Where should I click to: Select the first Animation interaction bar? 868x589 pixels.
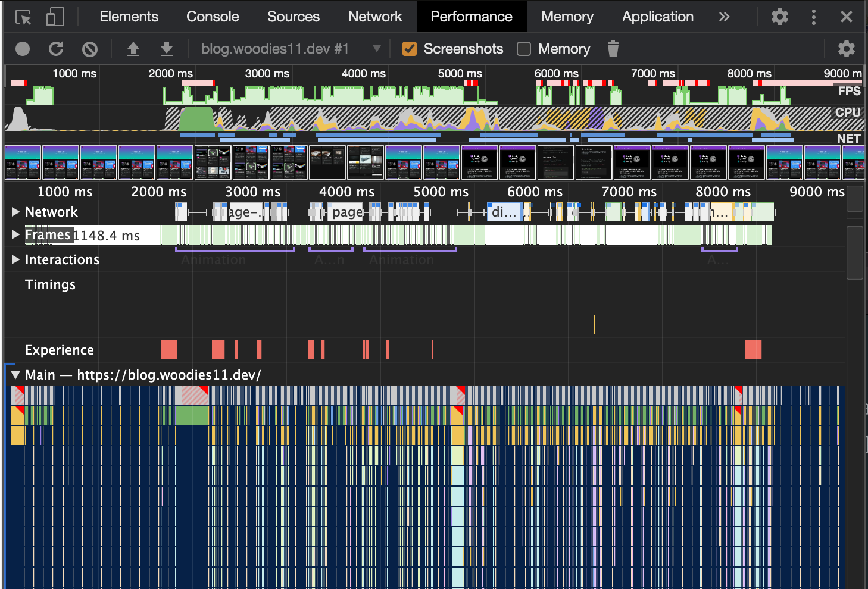pos(235,250)
